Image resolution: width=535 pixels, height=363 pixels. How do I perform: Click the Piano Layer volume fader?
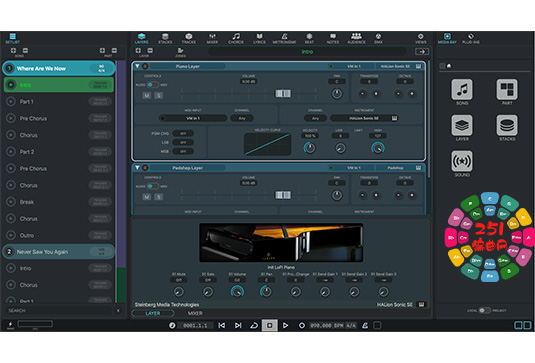click(x=283, y=93)
